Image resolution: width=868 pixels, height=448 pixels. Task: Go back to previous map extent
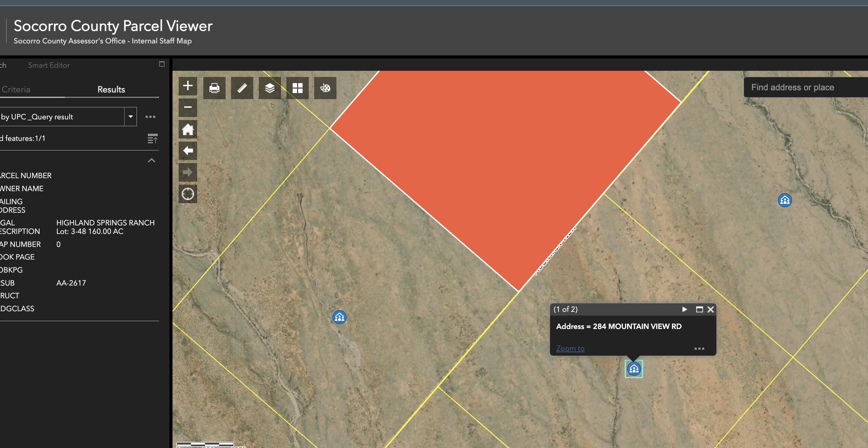click(x=188, y=151)
